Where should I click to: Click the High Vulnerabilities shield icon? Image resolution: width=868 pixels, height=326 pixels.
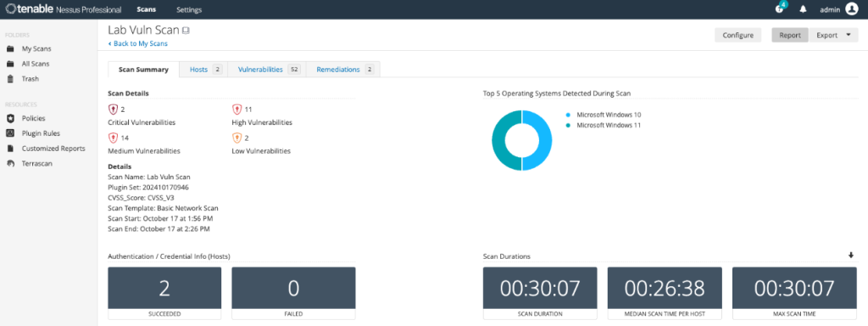point(237,110)
